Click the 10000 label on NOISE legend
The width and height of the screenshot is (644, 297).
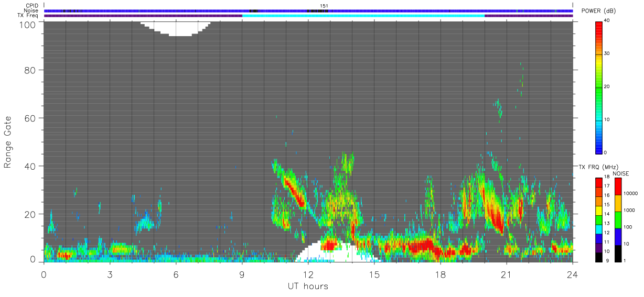[x=630, y=193]
